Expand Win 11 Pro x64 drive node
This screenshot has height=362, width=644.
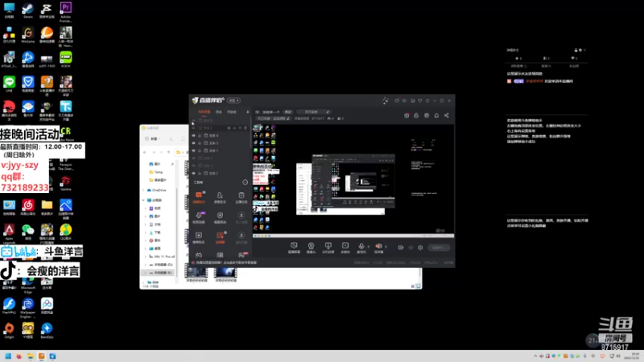(146, 257)
